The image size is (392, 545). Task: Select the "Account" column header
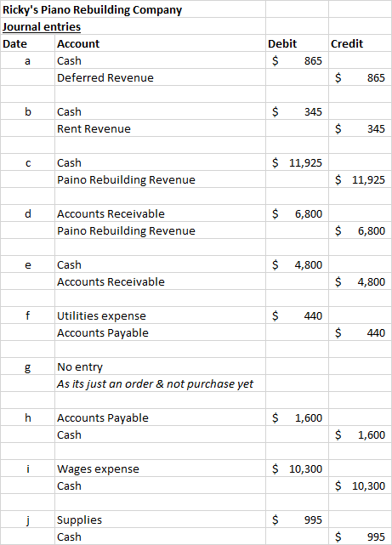click(x=160, y=43)
